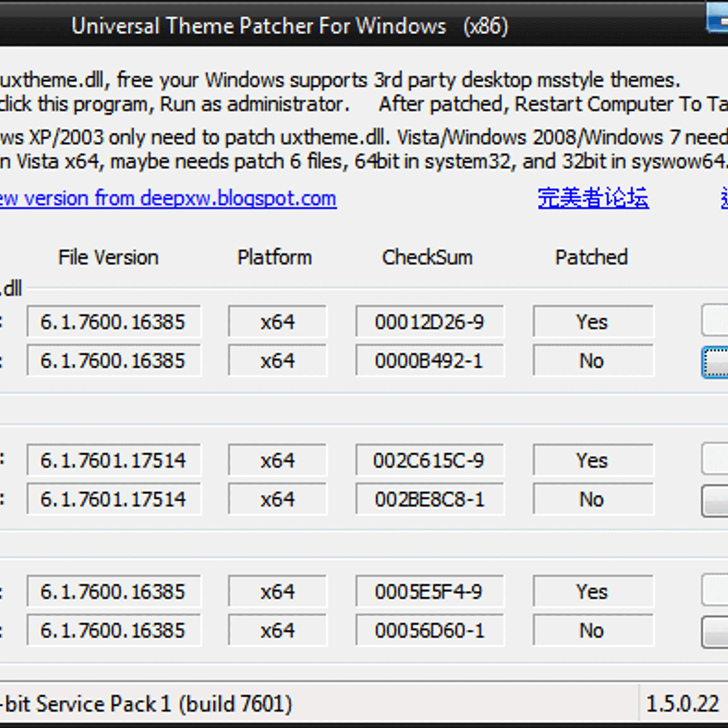The width and height of the screenshot is (728, 728).
Task: Click Patched No in the 002BE8C8-1 row
Action: pos(593,500)
